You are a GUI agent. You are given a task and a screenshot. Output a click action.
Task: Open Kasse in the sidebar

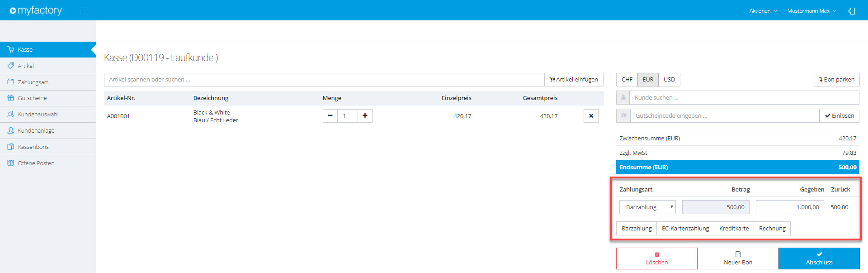[48, 49]
